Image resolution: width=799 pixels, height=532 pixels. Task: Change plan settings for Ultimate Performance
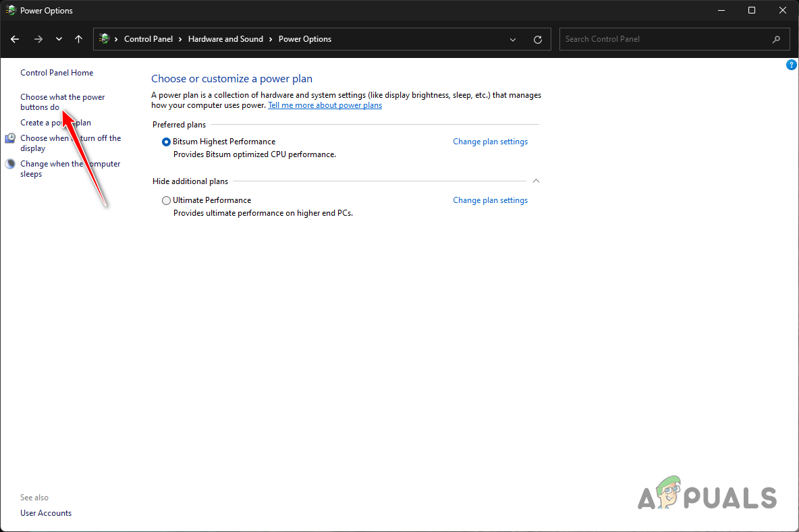click(x=490, y=200)
